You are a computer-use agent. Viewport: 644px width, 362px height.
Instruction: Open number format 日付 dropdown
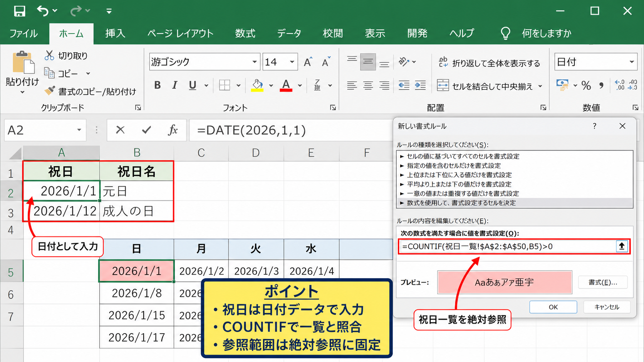pyautogui.click(x=632, y=62)
